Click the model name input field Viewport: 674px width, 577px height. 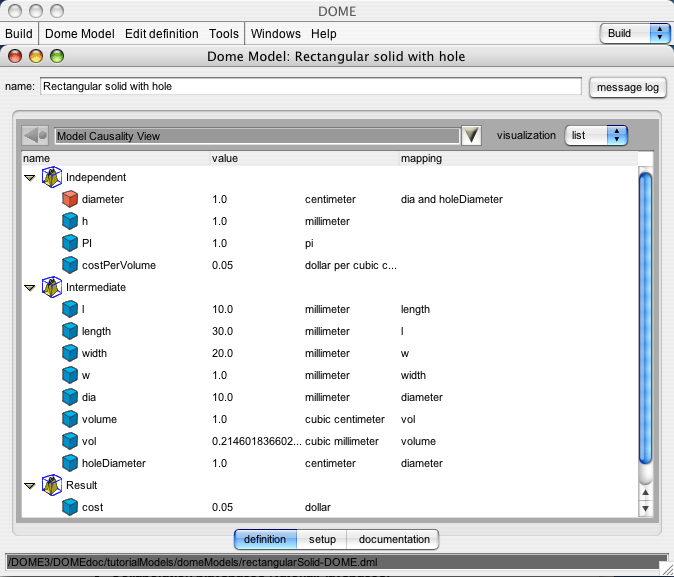[311, 86]
